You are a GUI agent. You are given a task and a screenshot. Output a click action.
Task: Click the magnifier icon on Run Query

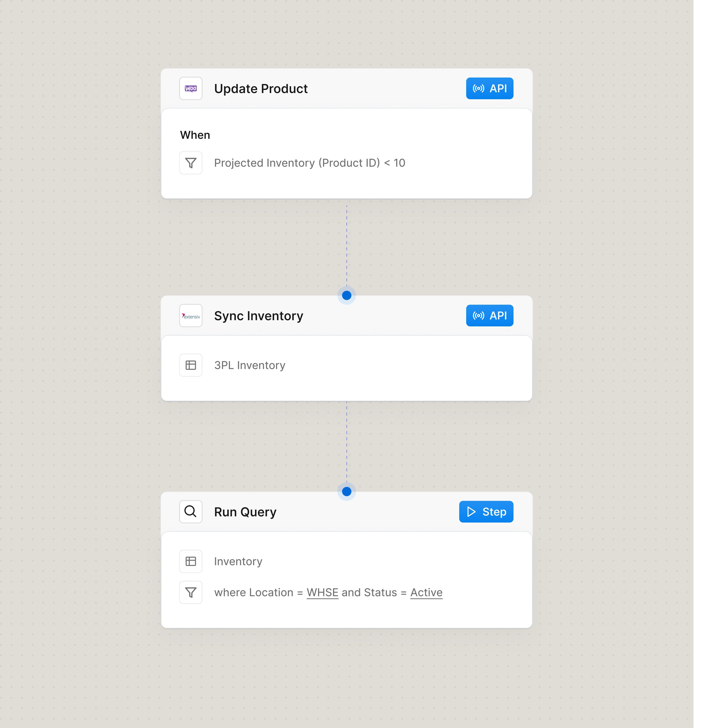tap(191, 511)
